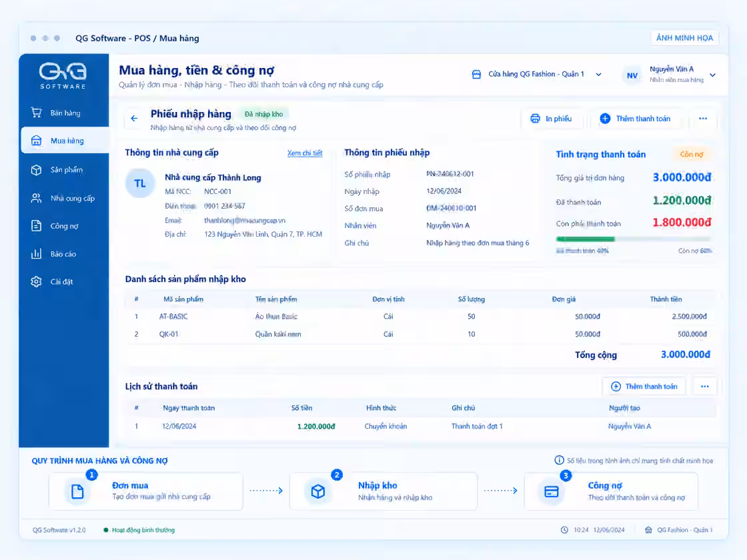Click the printer icon on In phiếu
The height and width of the screenshot is (560, 747).
click(535, 119)
